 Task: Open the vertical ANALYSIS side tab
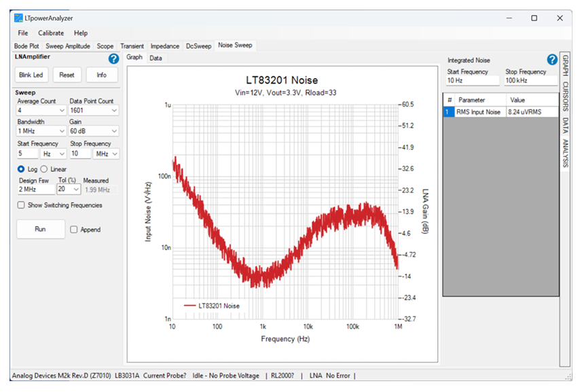click(565, 154)
